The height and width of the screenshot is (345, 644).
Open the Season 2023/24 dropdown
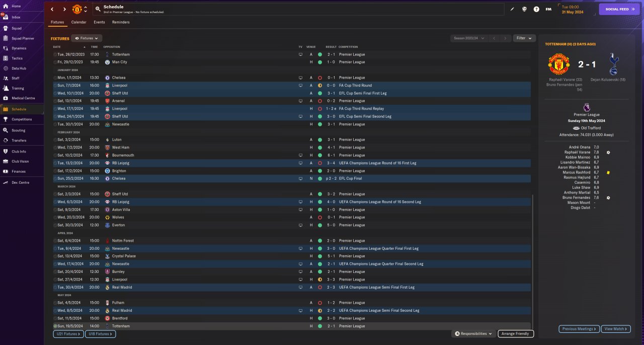click(469, 38)
